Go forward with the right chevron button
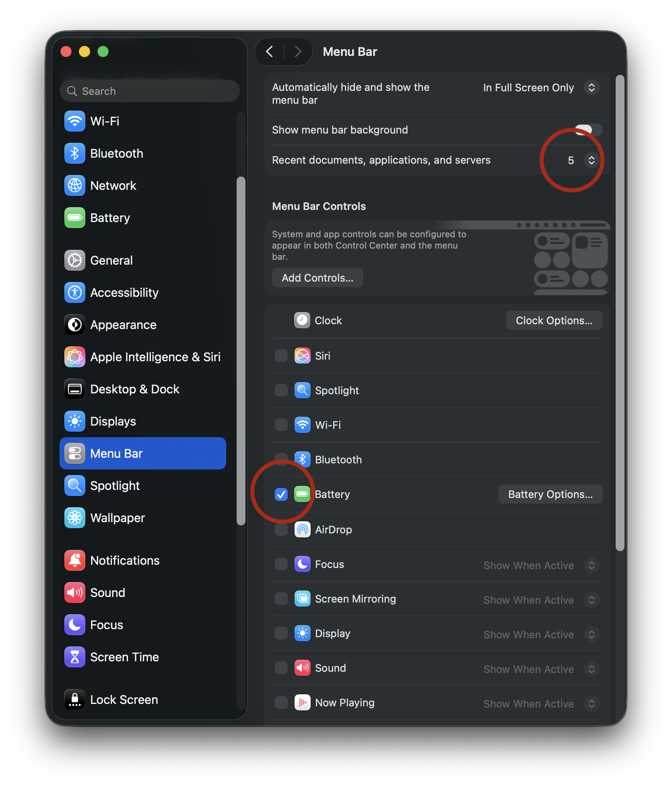 (x=298, y=51)
